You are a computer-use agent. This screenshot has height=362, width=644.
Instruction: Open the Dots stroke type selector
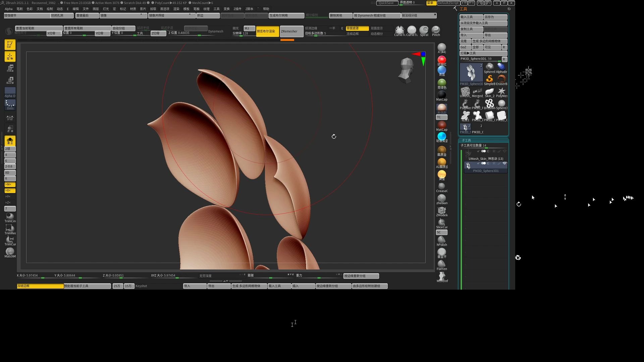10,105
